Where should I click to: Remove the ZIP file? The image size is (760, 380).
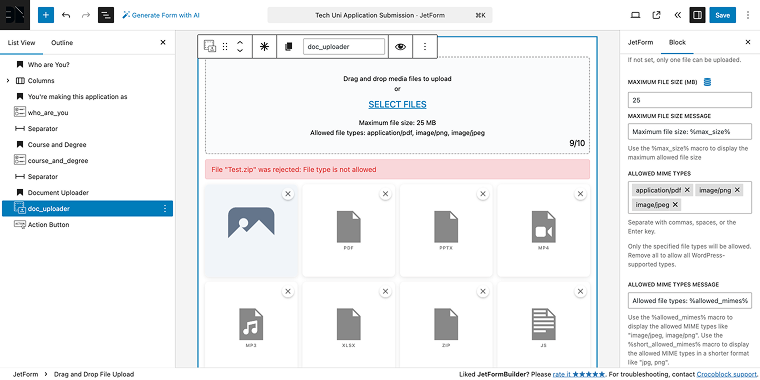click(483, 291)
